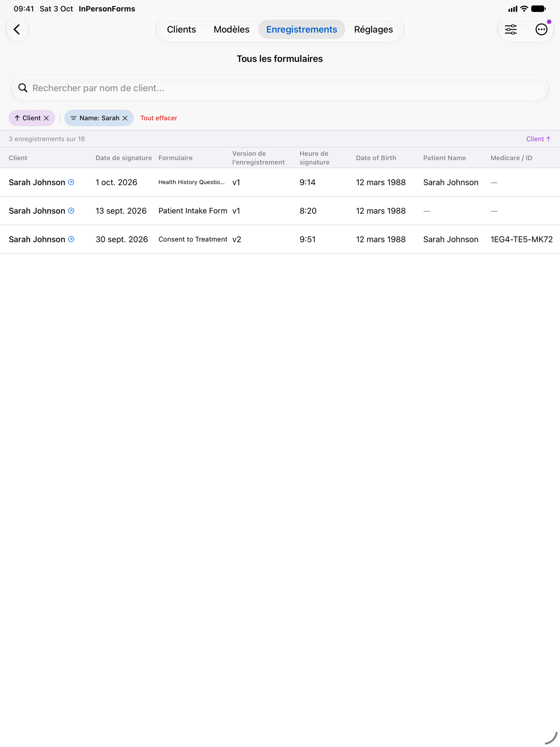The height and width of the screenshot is (747, 560).
Task: Select the Enregistrements tab
Action: coord(302,29)
